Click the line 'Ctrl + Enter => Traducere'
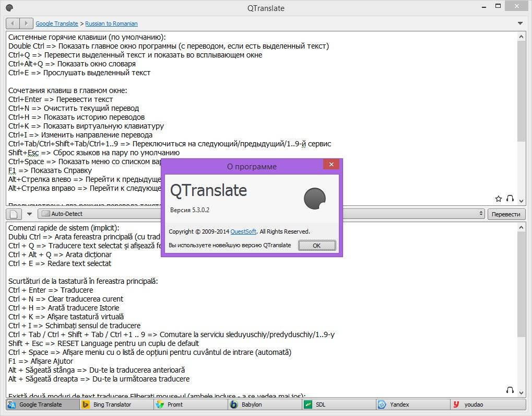Viewport: 532px width, 416px height. pyautogui.click(x=51, y=290)
